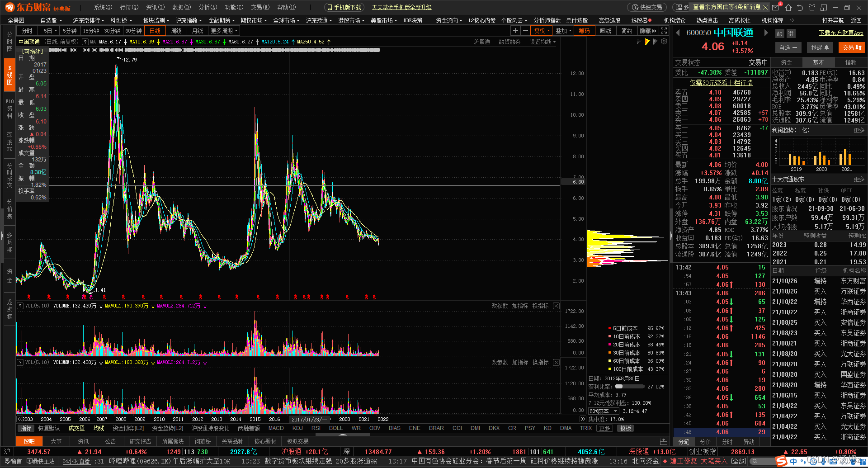The image size is (868, 468).
Task: Click the 获利比率 progress bar
Action: (630, 387)
